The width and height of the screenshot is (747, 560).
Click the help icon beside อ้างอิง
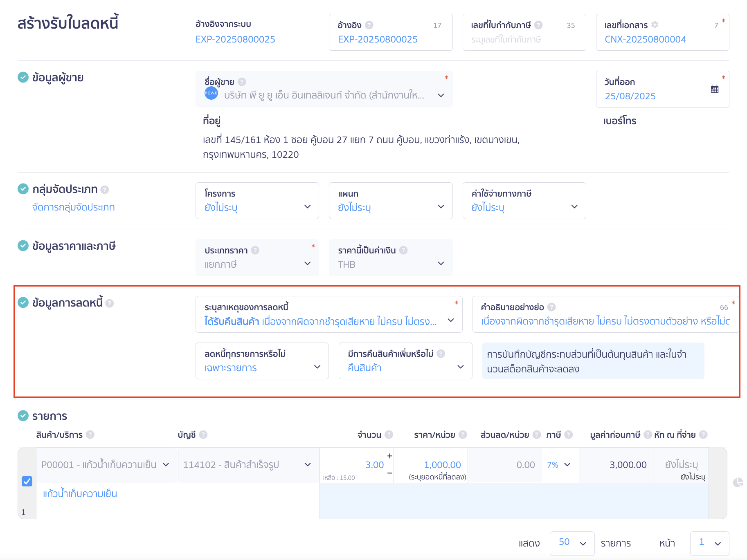click(x=369, y=25)
